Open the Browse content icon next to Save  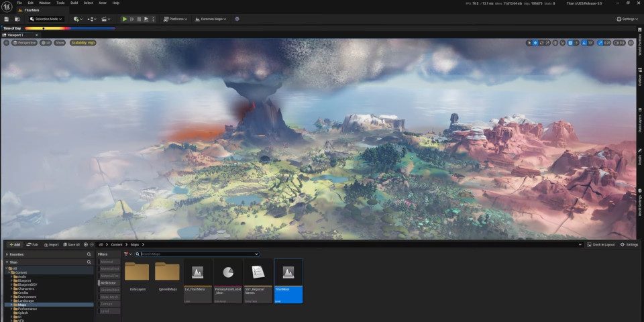click(x=17, y=19)
